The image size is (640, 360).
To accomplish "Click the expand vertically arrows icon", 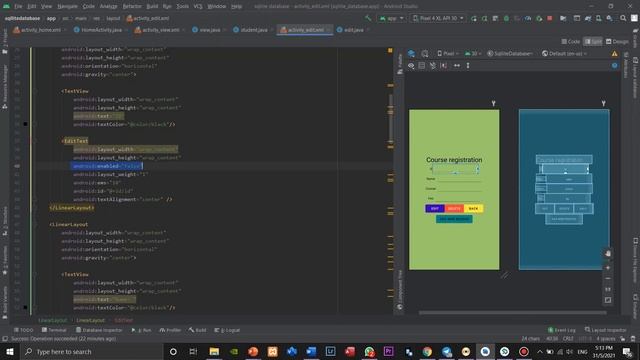I will point(468,65).
